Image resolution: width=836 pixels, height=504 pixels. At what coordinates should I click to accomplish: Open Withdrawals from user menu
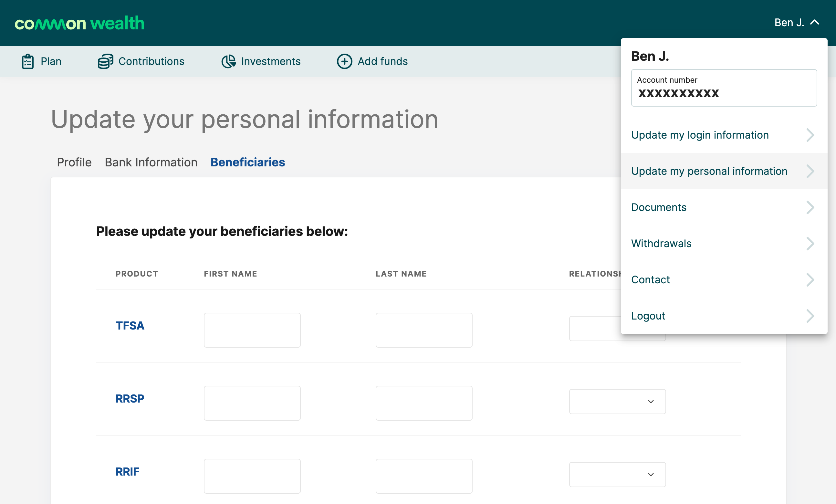tap(724, 244)
